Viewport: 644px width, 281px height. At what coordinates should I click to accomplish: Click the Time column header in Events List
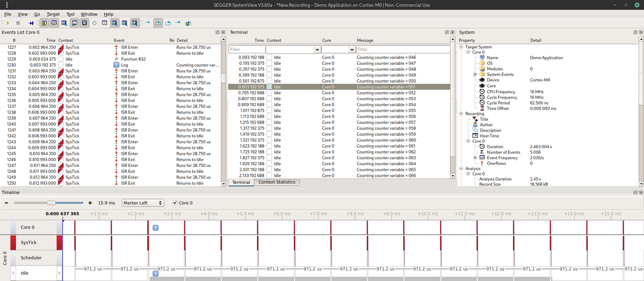coord(51,40)
